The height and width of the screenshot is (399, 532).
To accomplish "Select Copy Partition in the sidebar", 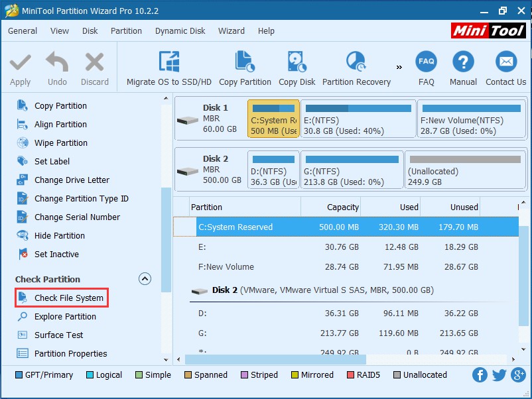I will click(60, 106).
